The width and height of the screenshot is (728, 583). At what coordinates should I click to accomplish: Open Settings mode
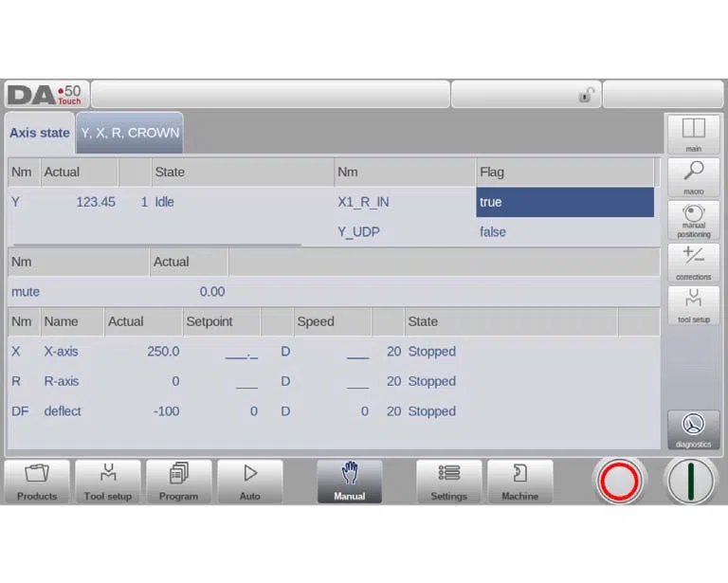(x=448, y=482)
